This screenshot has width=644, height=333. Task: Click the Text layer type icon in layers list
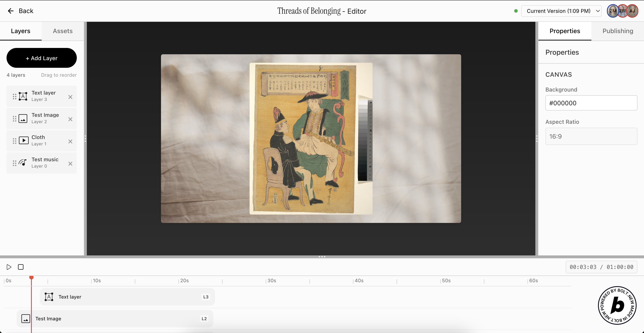coord(23,96)
